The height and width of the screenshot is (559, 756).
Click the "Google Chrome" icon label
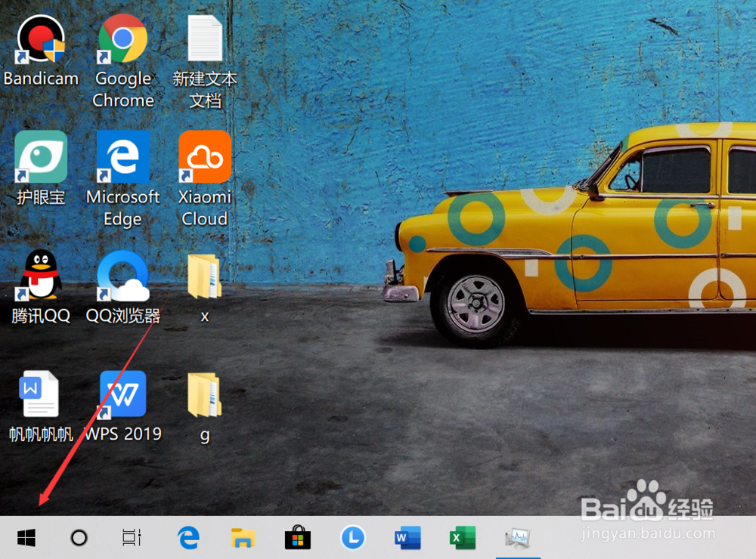123,89
